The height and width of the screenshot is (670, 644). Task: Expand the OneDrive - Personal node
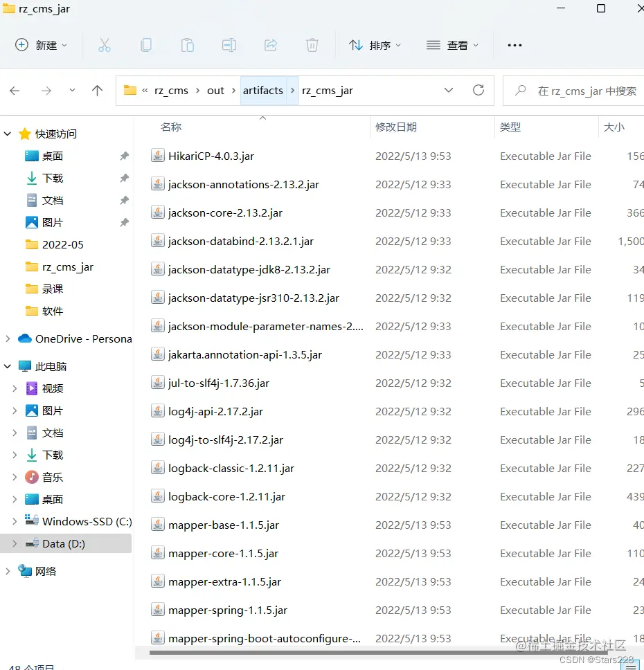[x=7, y=339]
